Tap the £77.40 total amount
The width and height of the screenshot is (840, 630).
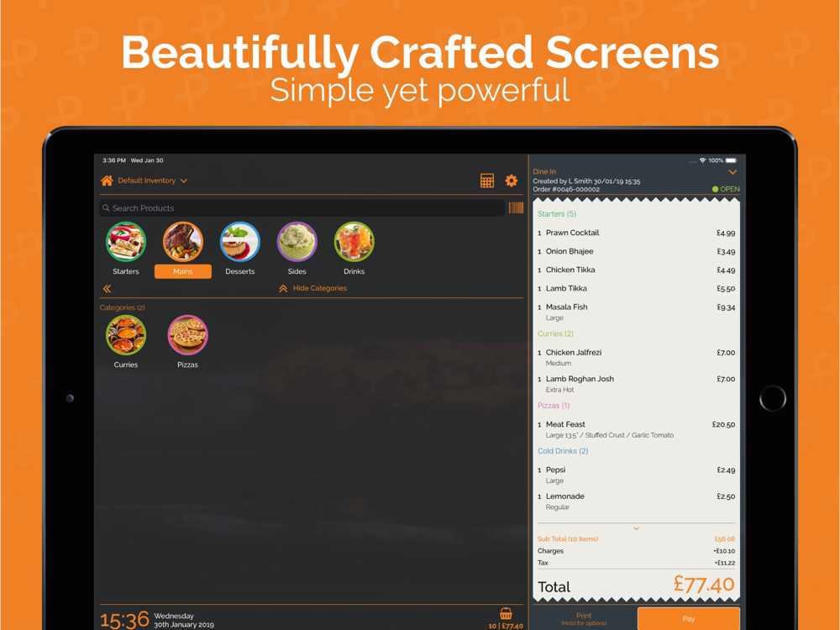(703, 585)
